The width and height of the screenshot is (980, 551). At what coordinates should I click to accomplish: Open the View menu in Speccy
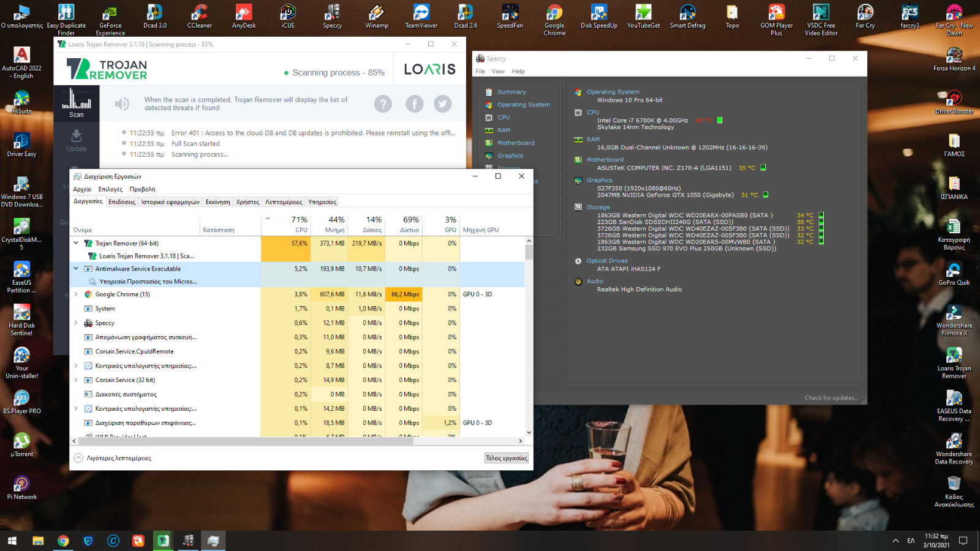point(499,72)
